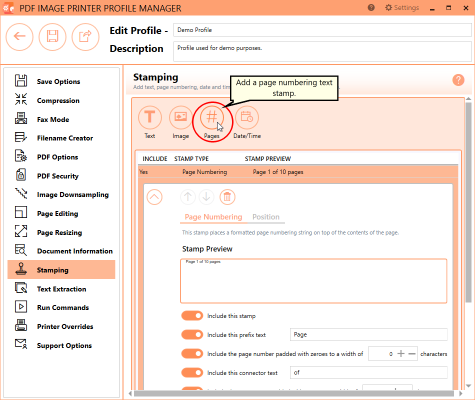
Task: Save the profile with the floppy disk icon
Action: (x=52, y=37)
